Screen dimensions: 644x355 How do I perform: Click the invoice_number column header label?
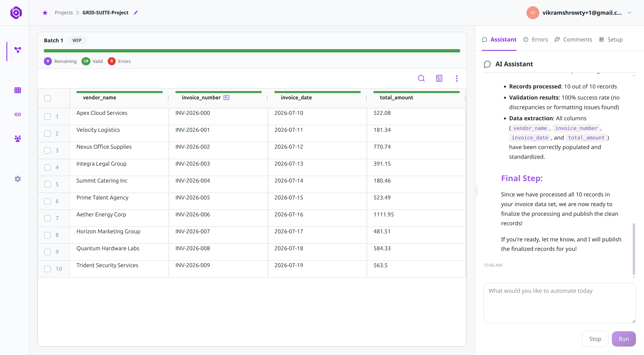201,97
